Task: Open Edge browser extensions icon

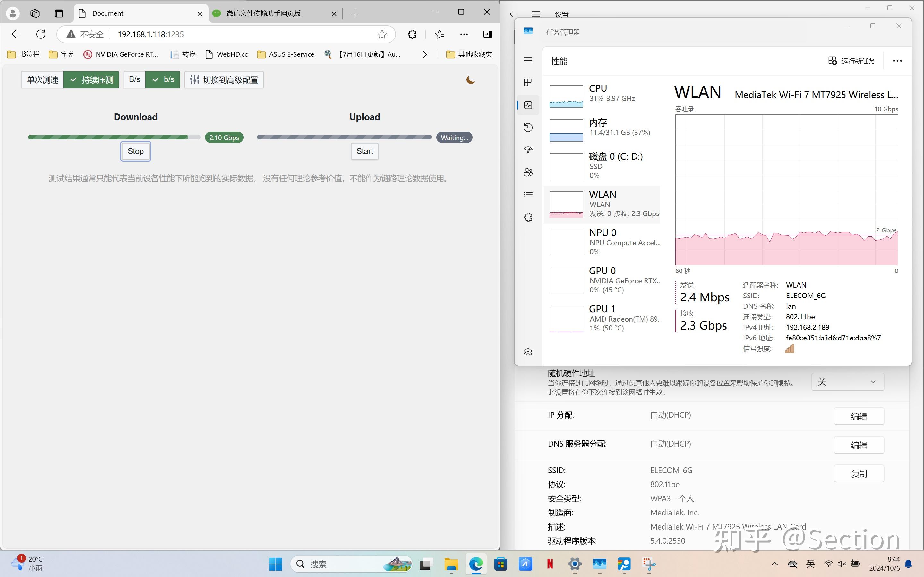Action: pos(412,34)
